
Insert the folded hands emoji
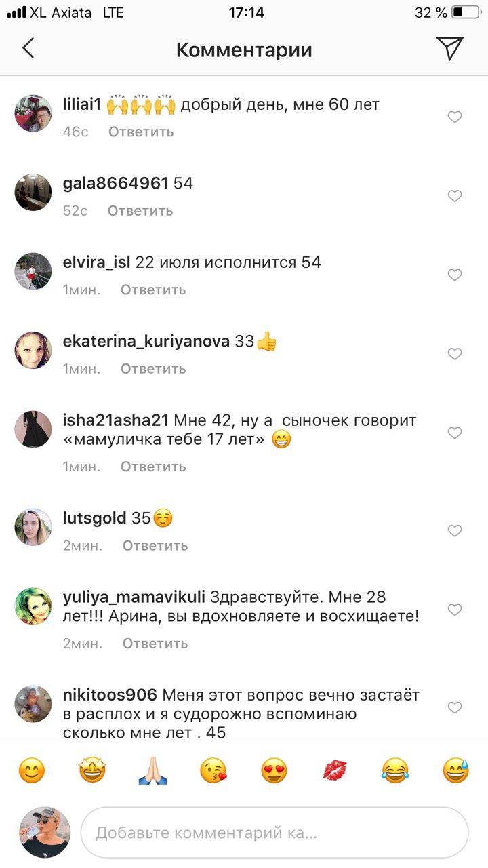(x=152, y=771)
